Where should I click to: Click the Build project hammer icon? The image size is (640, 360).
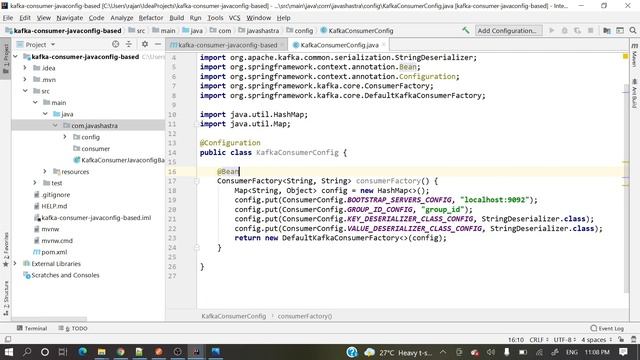click(x=465, y=31)
